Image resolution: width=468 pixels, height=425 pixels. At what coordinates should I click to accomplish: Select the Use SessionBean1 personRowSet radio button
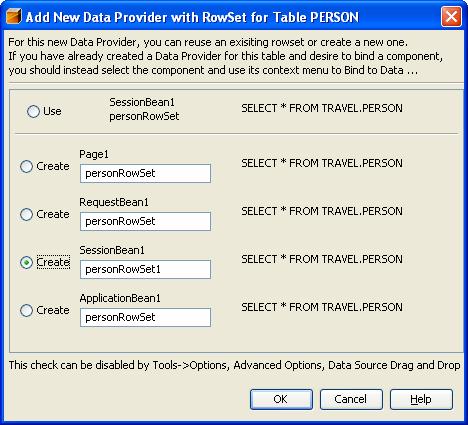click(x=33, y=111)
